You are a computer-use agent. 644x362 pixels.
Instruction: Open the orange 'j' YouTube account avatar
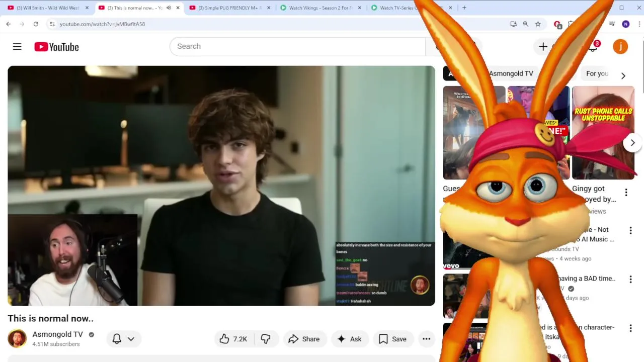[x=620, y=46]
